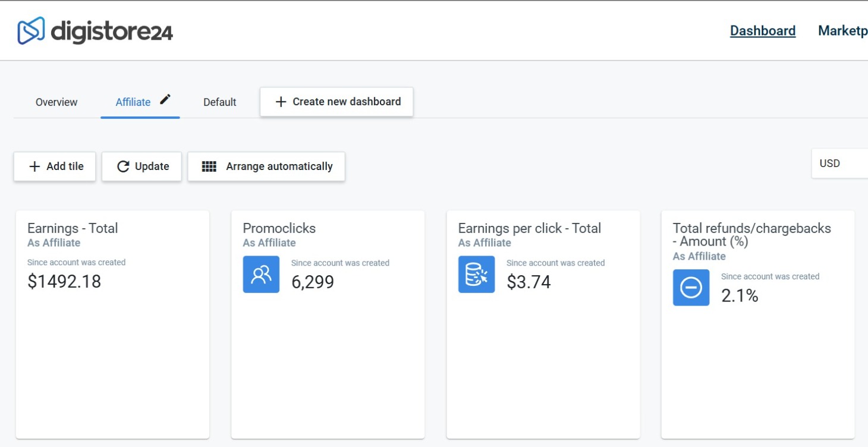The width and height of the screenshot is (868, 447).
Task: Switch to the Overview tab
Action: [x=56, y=102]
